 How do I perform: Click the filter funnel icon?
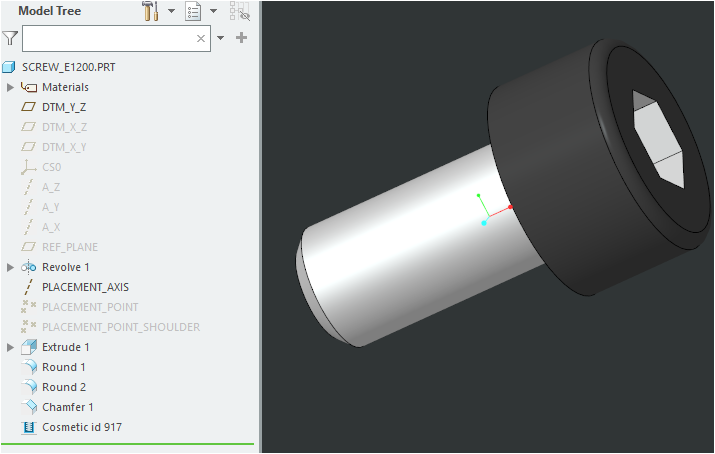10,38
